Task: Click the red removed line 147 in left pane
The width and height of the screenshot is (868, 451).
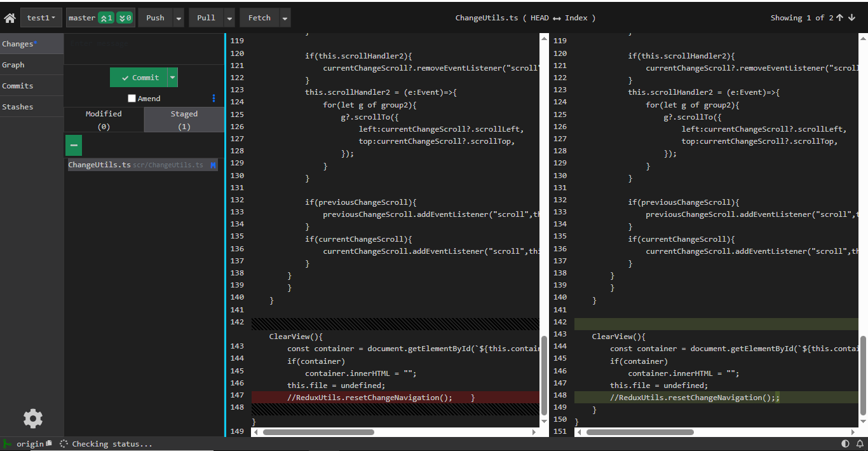Action: (x=395, y=398)
